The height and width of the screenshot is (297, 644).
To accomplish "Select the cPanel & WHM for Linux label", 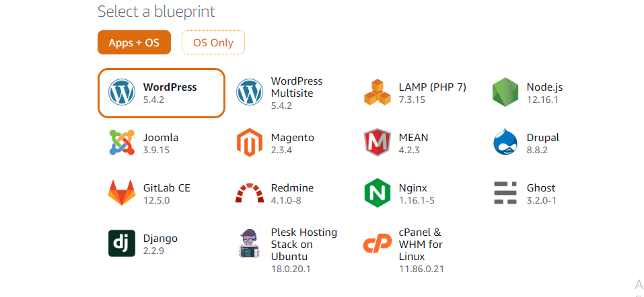I will [420, 244].
